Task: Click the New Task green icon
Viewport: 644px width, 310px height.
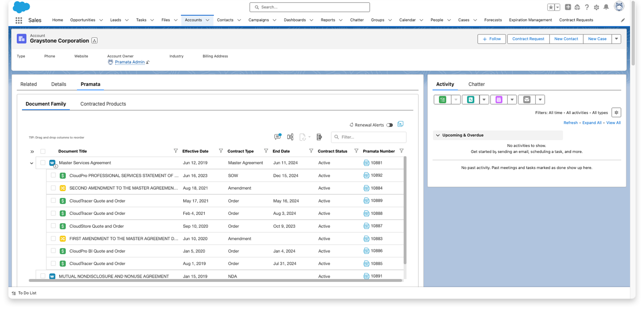Action: (x=442, y=100)
